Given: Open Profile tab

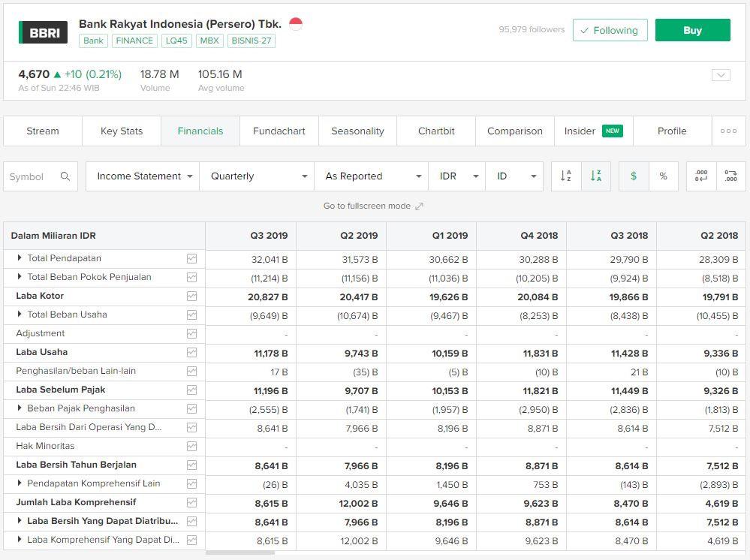Looking at the screenshot, I should coord(672,131).
